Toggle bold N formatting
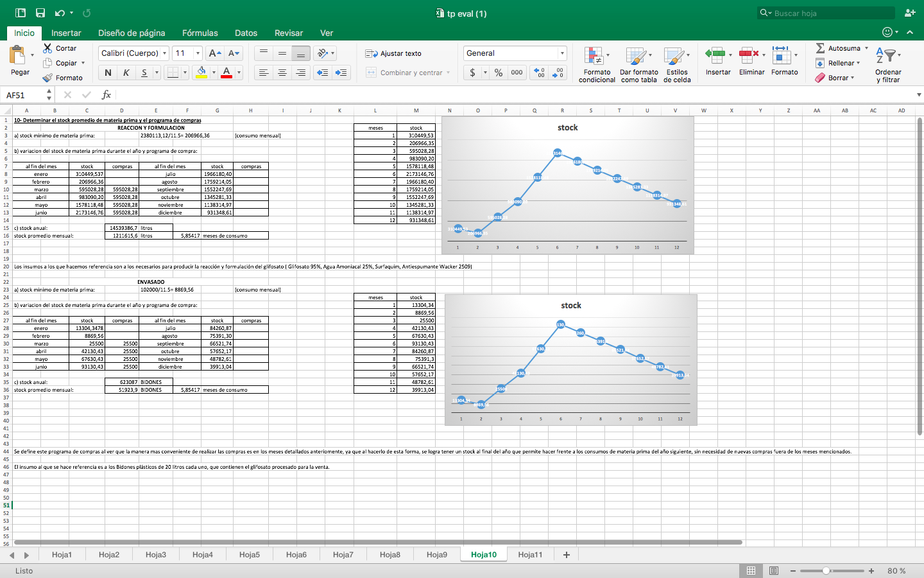Viewport: 924px width, 578px height. [x=108, y=73]
